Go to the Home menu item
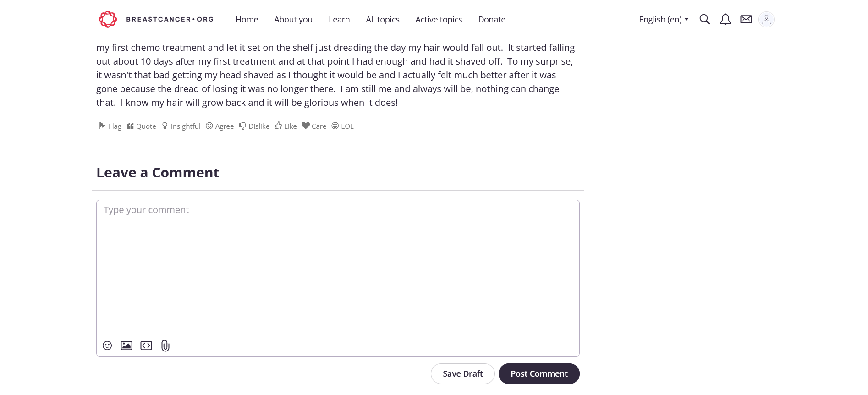Viewport: 868px width, 395px height. 247,19
